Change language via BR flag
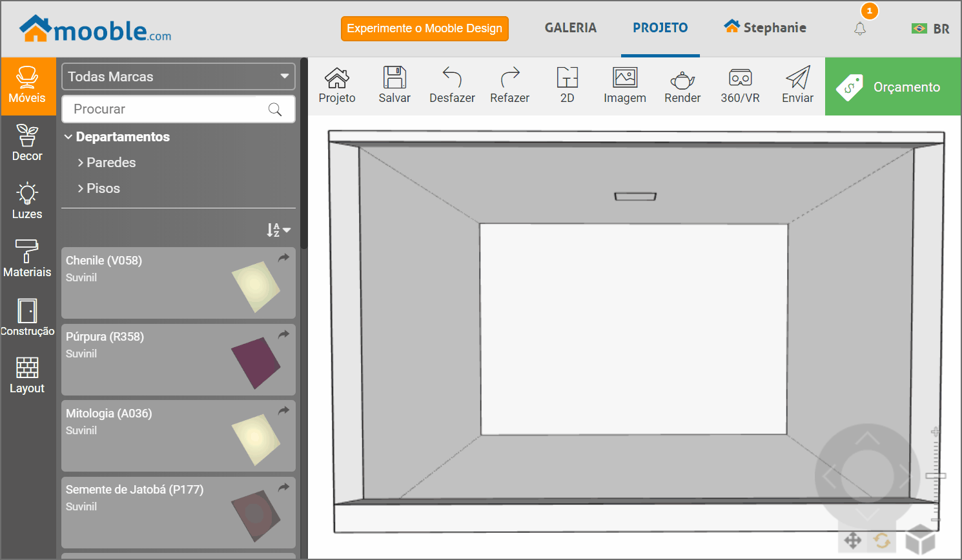Image resolution: width=962 pixels, height=560 pixels. click(930, 29)
